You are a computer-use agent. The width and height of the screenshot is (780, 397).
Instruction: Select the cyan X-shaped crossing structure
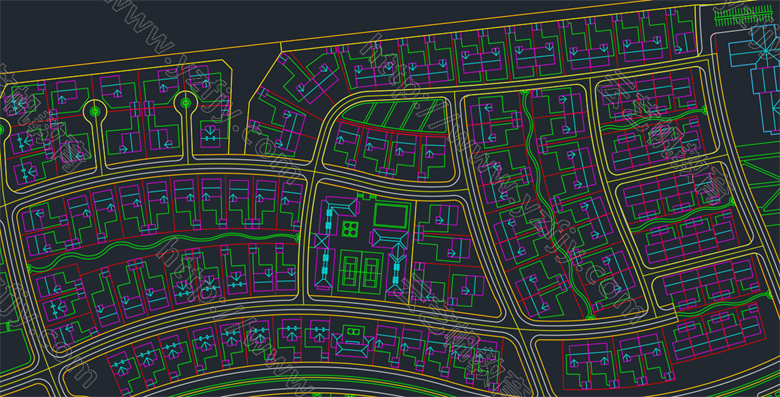pyautogui.click(x=321, y=241)
